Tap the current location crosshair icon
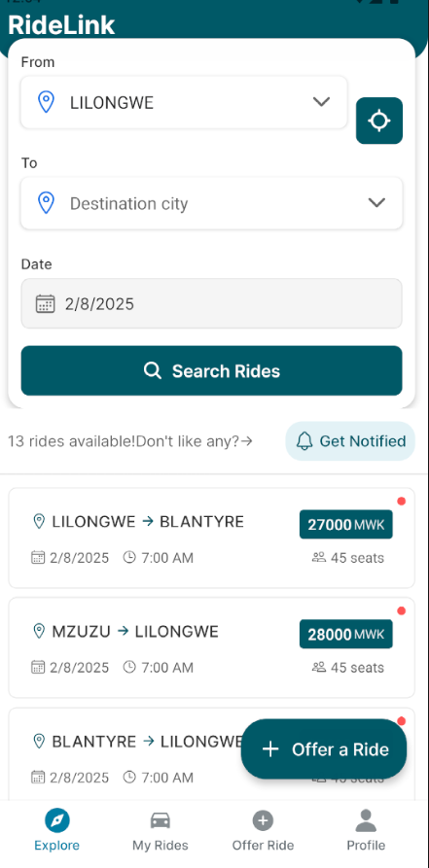Viewport: 429px width, 868px height. coord(379,121)
